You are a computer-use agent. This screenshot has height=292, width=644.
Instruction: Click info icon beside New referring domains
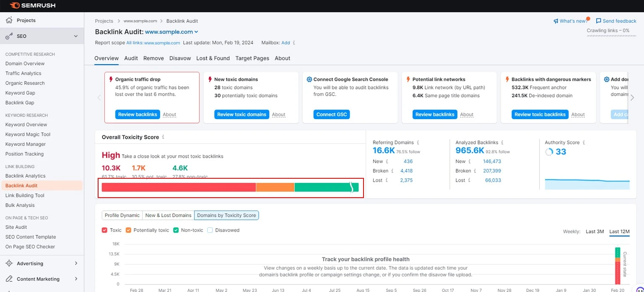coord(387,162)
